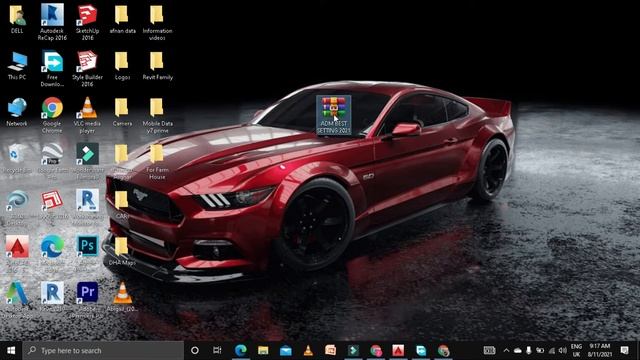The height and width of the screenshot is (360, 640).
Task: Select the For Farm House folder
Action: (x=157, y=161)
